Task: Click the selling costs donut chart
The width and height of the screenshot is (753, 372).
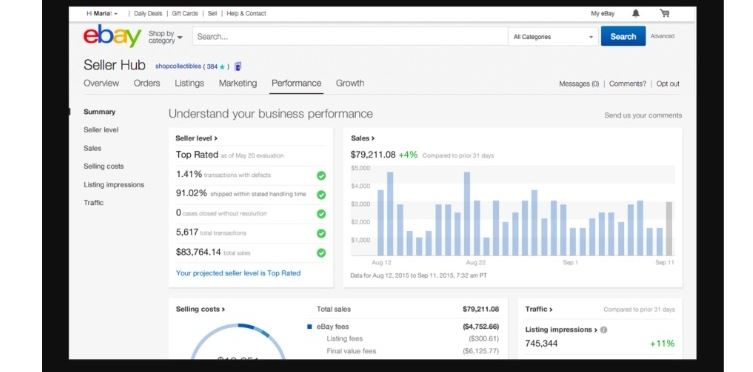Action: click(x=238, y=341)
